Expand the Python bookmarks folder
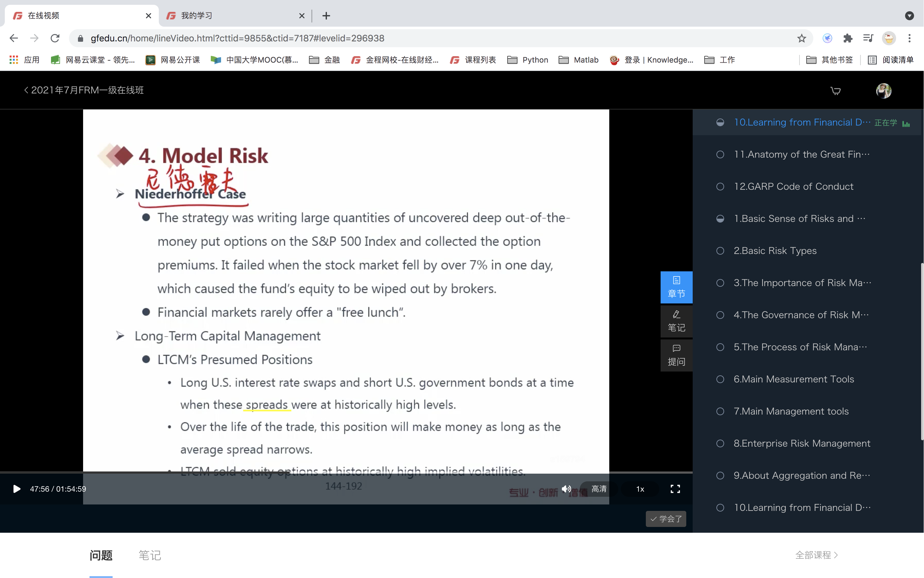924x578 pixels. (x=528, y=60)
